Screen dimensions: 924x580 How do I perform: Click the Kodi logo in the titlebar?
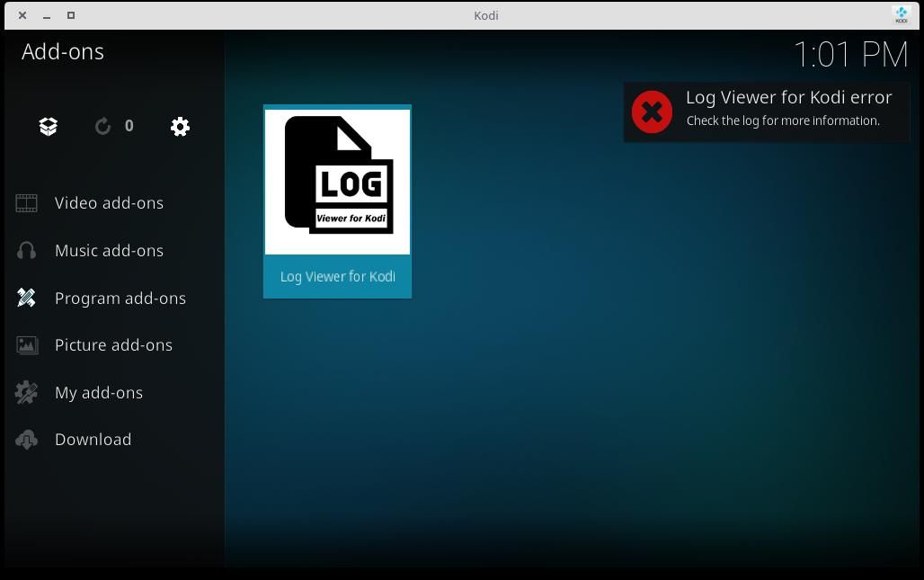coord(900,14)
